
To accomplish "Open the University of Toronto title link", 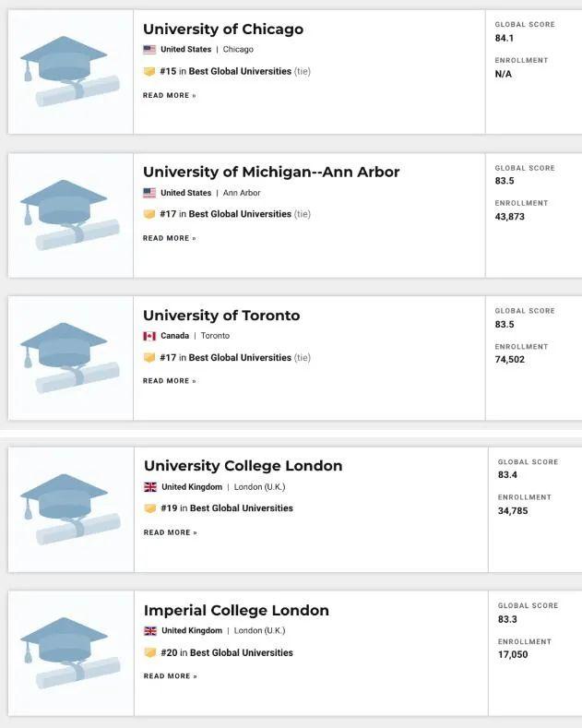I will click(220, 316).
